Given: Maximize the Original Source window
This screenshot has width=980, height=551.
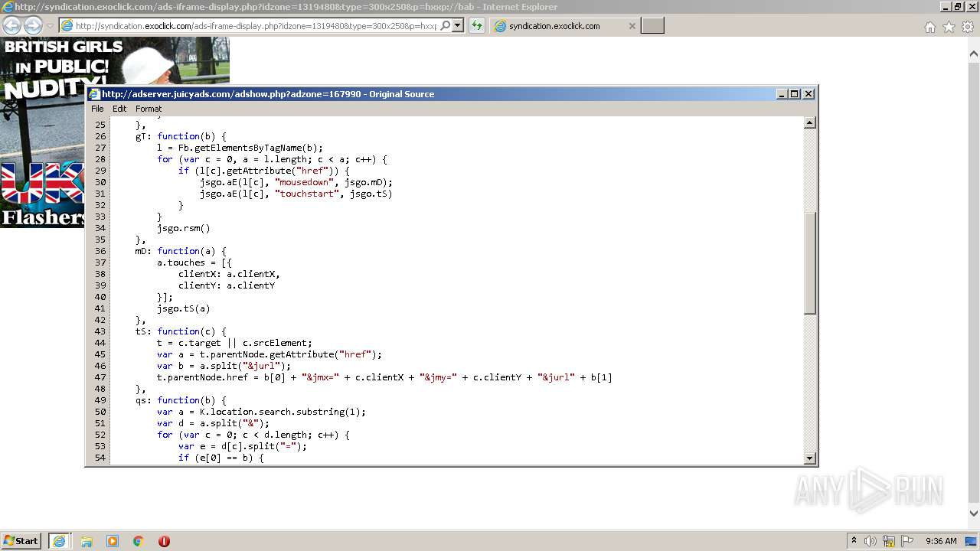Looking at the screenshot, I should click(795, 93).
